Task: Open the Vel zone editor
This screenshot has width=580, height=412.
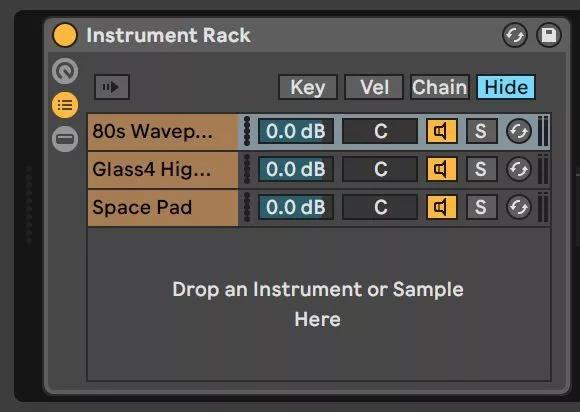Action: click(374, 87)
